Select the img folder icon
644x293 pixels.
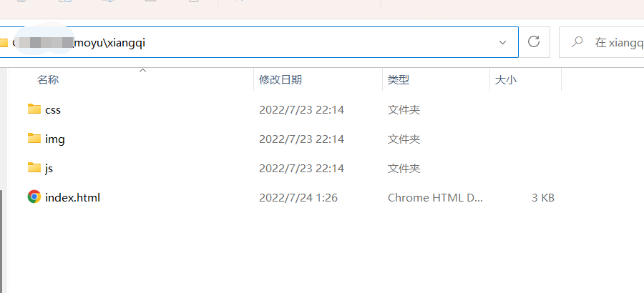34,139
